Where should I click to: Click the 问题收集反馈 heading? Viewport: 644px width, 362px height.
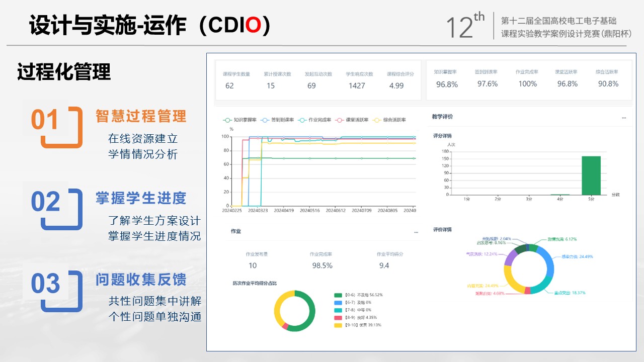(141, 280)
